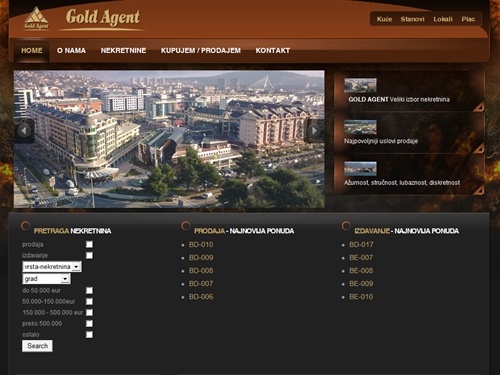The width and height of the screenshot is (500, 375).
Task: Check the 50.000-150.000eur price option
Action: coord(89,302)
